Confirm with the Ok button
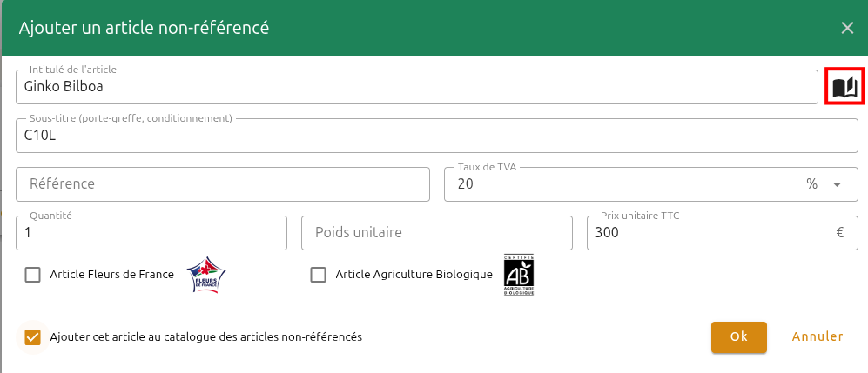Viewport: 868px width, 373px height. point(739,337)
